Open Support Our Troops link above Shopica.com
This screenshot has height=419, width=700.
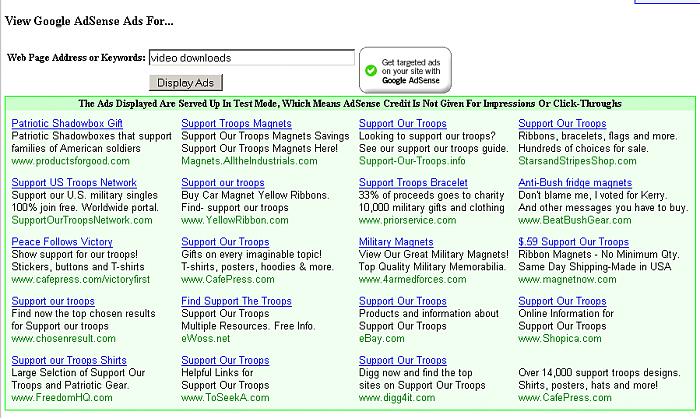562,301
